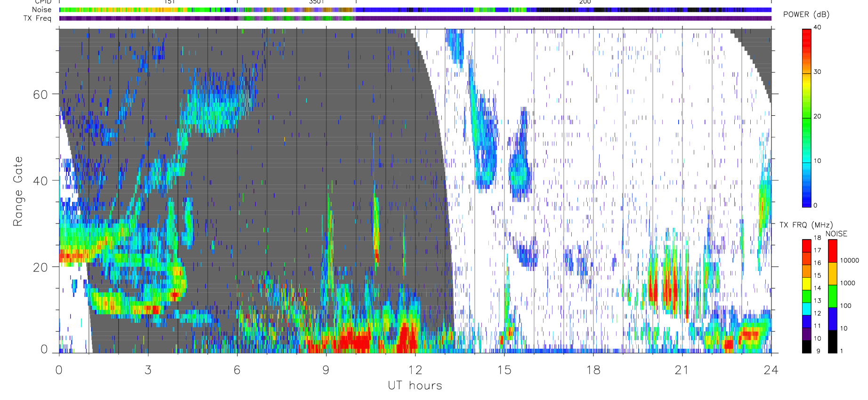Click the "10000" label on the noise legend

click(850, 261)
